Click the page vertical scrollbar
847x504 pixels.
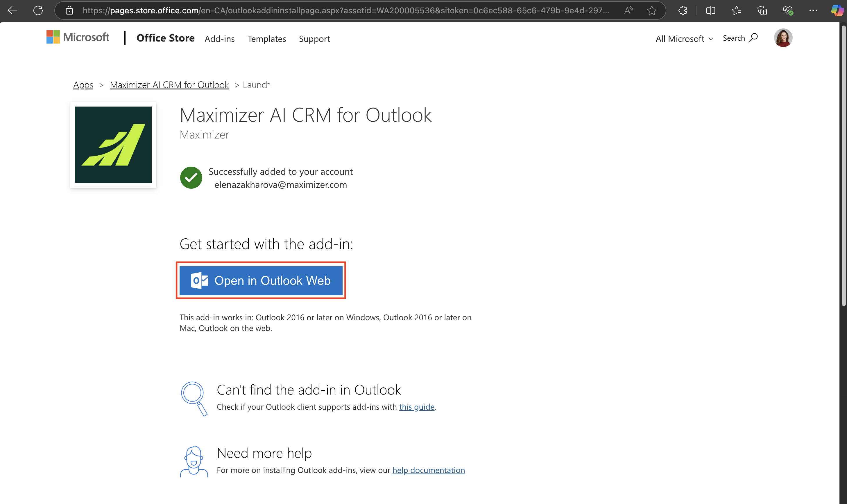(x=843, y=165)
